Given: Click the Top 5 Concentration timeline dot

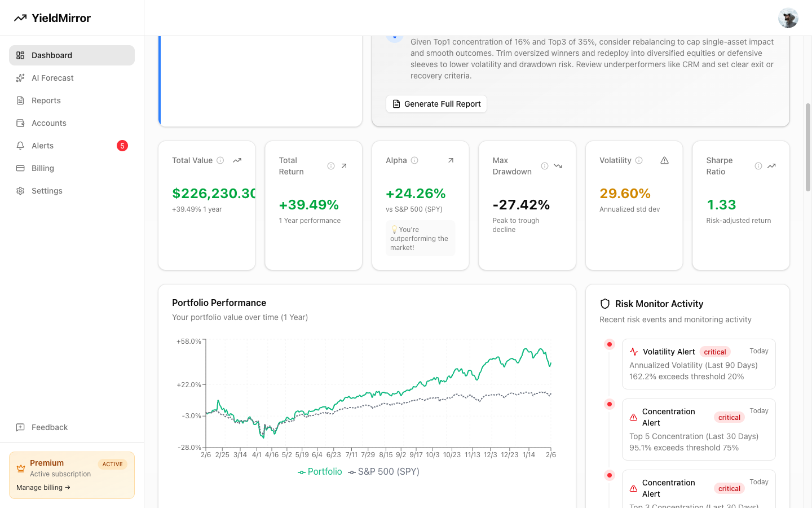Looking at the screenshot, I should (610, 404).
